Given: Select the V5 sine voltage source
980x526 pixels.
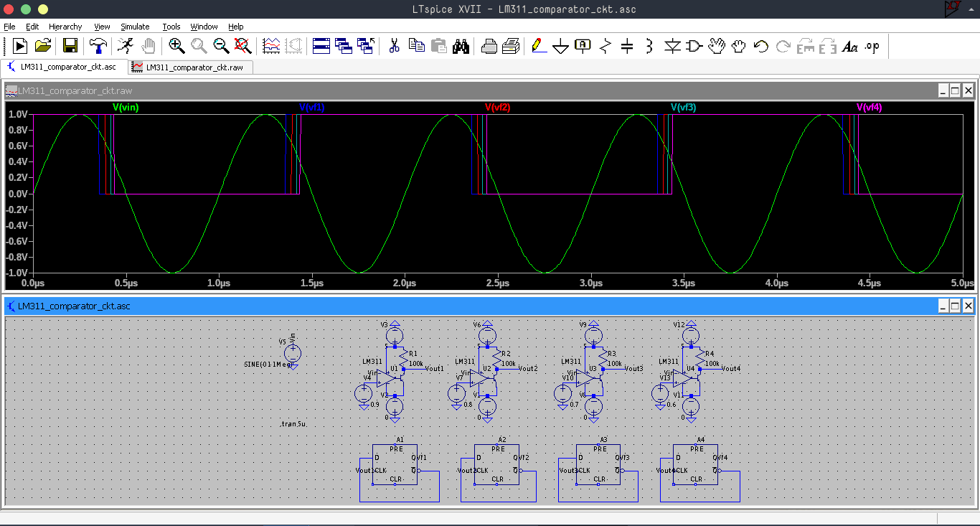Looking at the screenshot, I should coord(293,353).
